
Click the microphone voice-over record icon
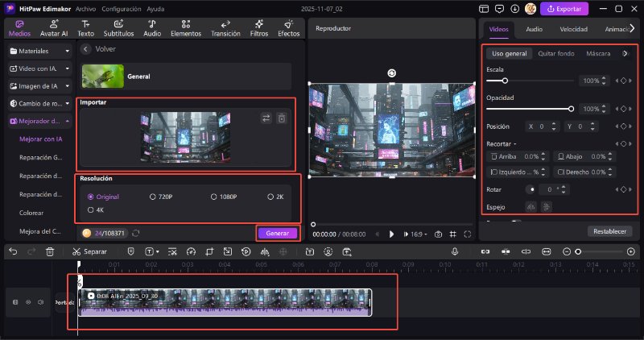coord(455,252)
